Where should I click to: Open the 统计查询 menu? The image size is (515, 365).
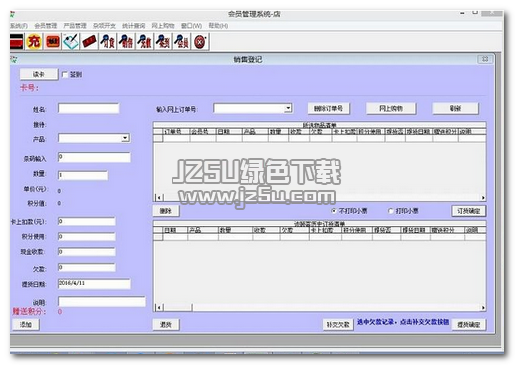coord(133,26)
